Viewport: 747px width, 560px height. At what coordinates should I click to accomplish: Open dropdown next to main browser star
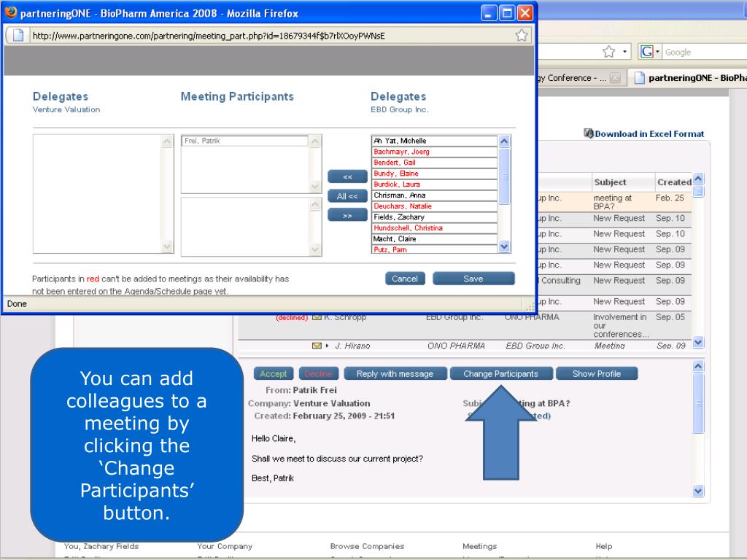(x=624, y=52)
